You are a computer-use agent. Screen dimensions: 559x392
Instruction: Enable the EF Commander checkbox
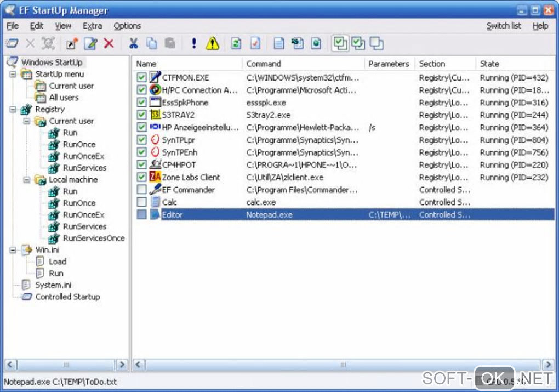tap(141, 190)
